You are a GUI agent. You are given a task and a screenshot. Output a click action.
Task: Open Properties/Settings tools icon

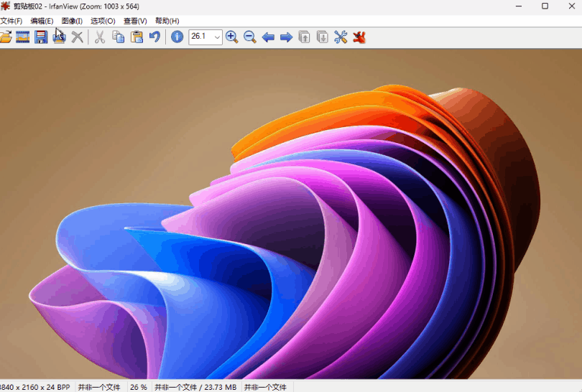[341, 37]
